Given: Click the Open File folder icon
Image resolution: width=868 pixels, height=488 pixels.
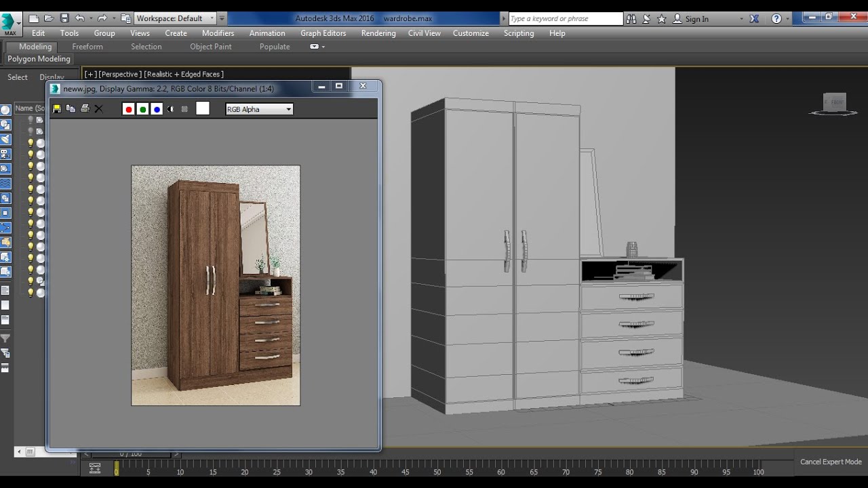Looking at the screenshot, I should (49, 18).
